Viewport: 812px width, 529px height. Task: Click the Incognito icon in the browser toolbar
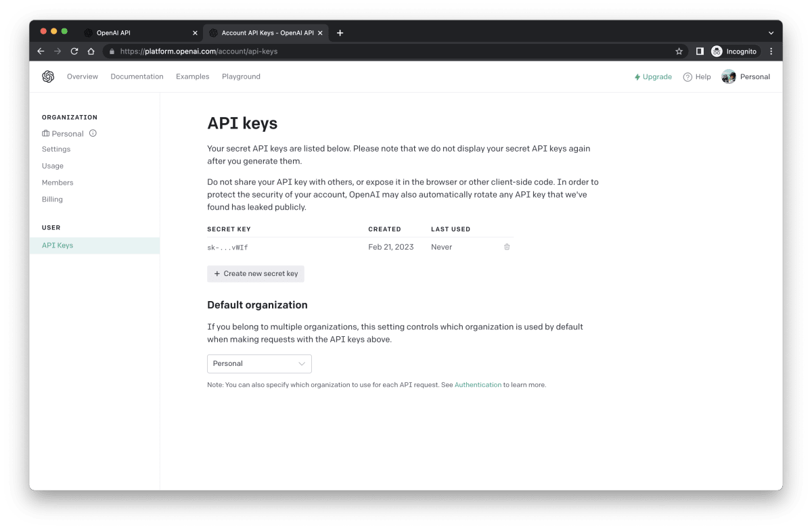(x=717, y=51)
